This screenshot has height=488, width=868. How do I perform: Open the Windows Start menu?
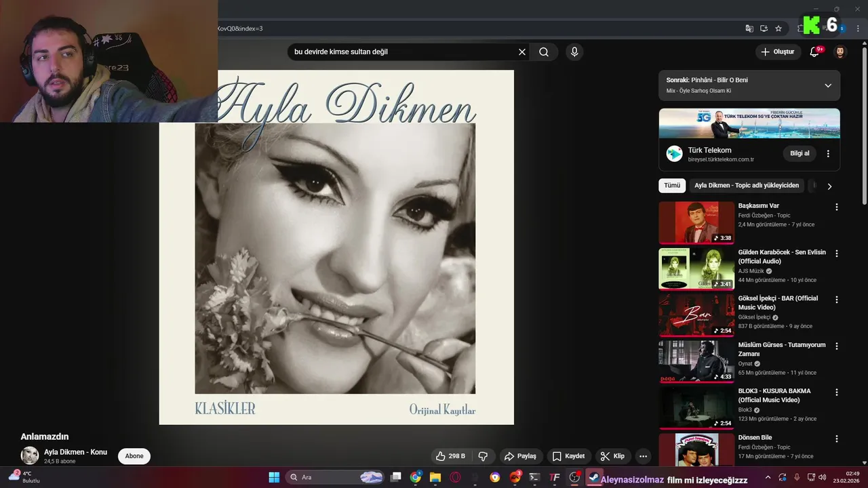point(274,477)
